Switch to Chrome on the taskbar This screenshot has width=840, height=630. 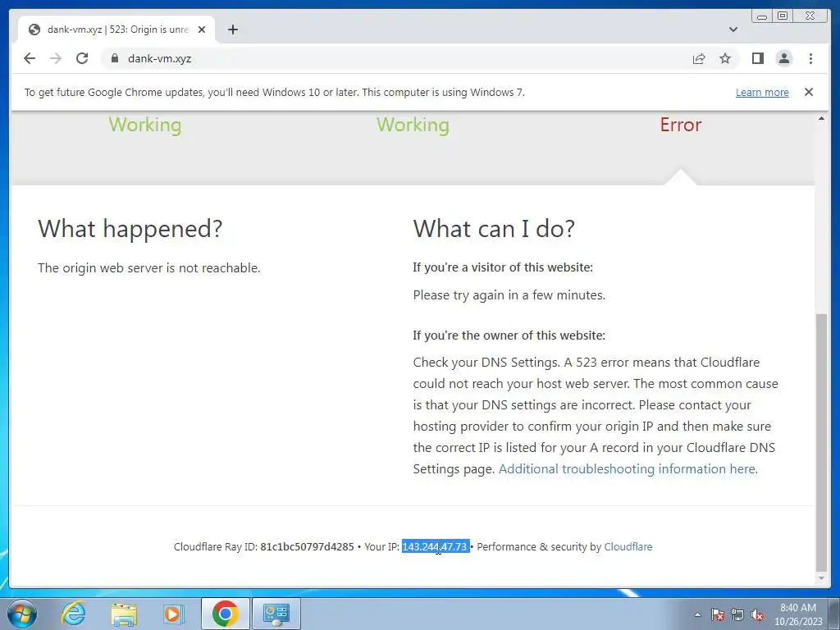tap(226, 614)
